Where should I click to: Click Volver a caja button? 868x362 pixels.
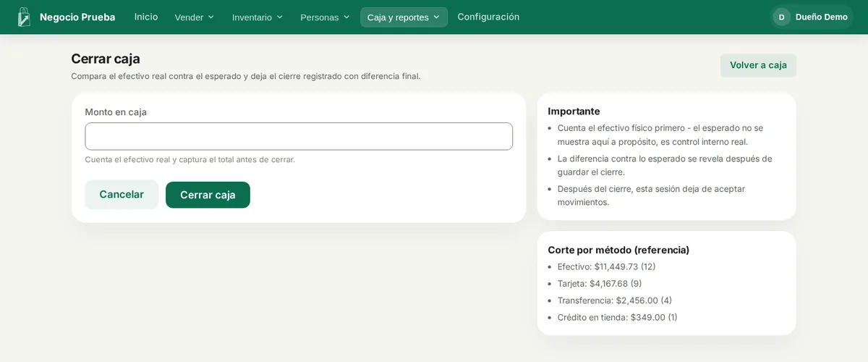click(758, 65)
